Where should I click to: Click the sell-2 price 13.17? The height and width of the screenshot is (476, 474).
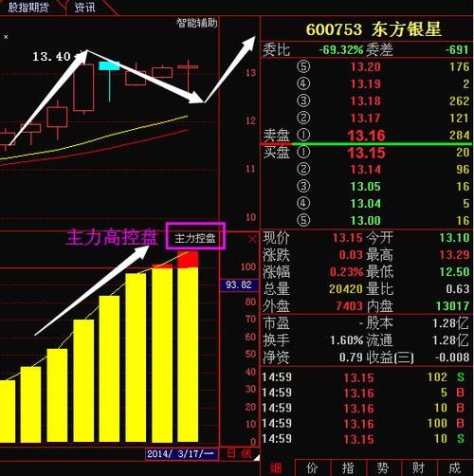(x=365, y=119)
